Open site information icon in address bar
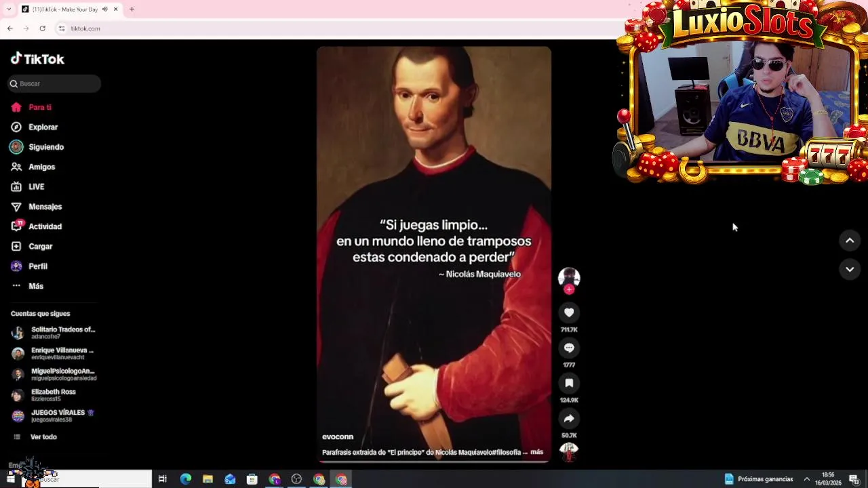The image size is (868, 488). pyautogui.click(x=62, y=28)
